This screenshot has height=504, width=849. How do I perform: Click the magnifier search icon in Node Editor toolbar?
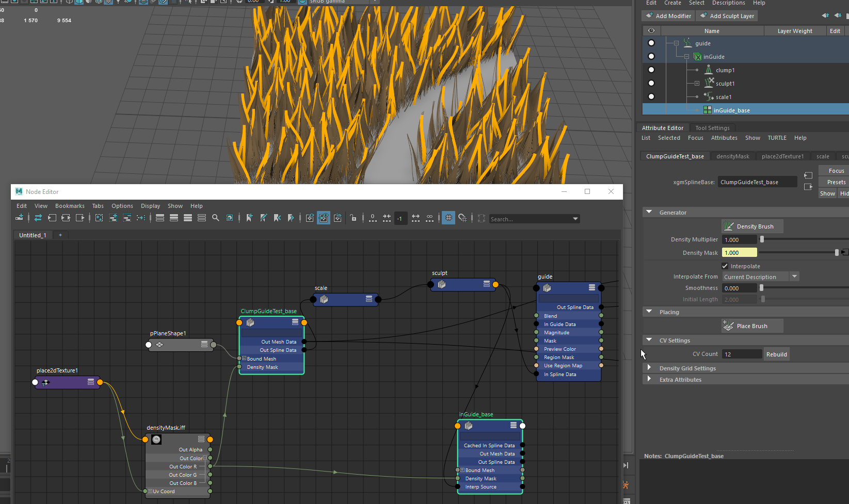[216, 218]
